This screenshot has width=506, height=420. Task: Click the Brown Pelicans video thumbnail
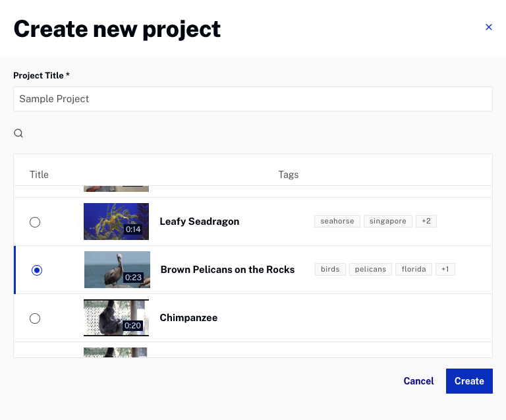(117, 270)
